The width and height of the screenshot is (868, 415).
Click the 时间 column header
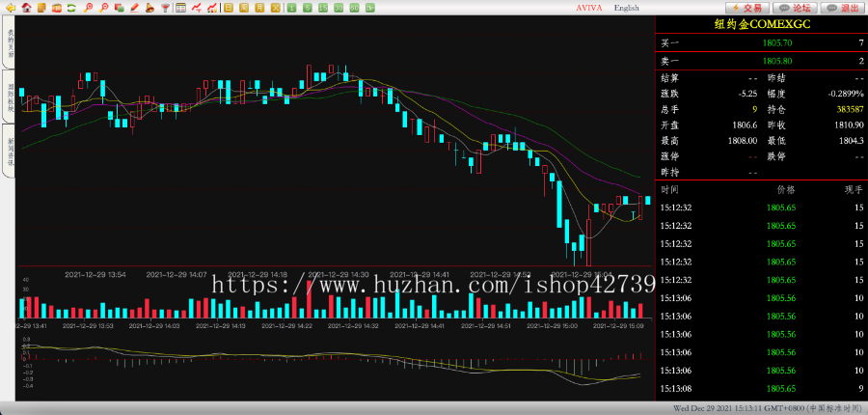(669, 189)
